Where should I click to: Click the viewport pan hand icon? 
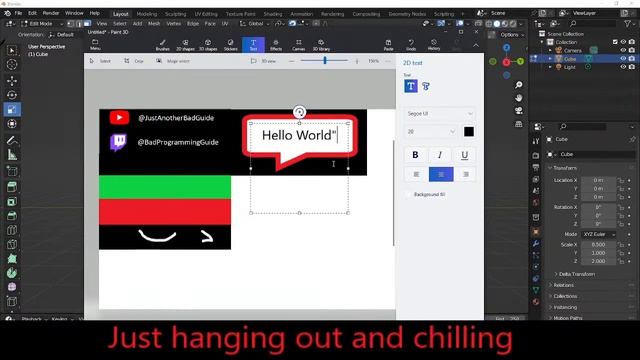click(x=518, y=98)
